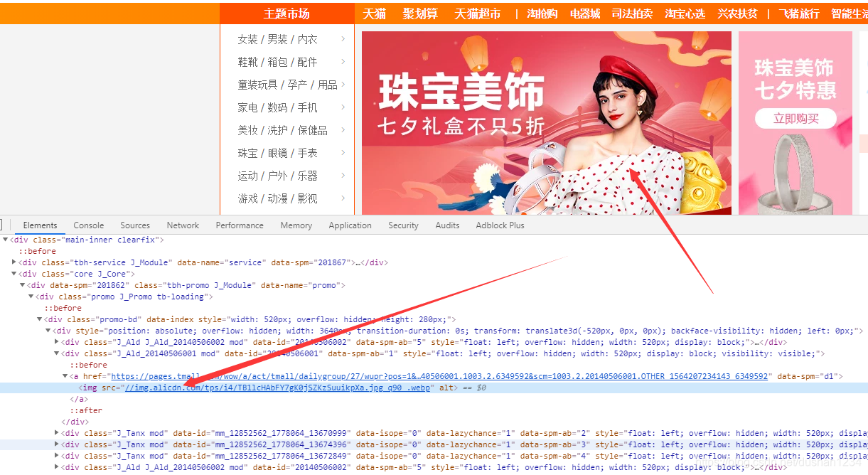Go to 聚划算 in the top nav
868x475 pixels.
420,14
